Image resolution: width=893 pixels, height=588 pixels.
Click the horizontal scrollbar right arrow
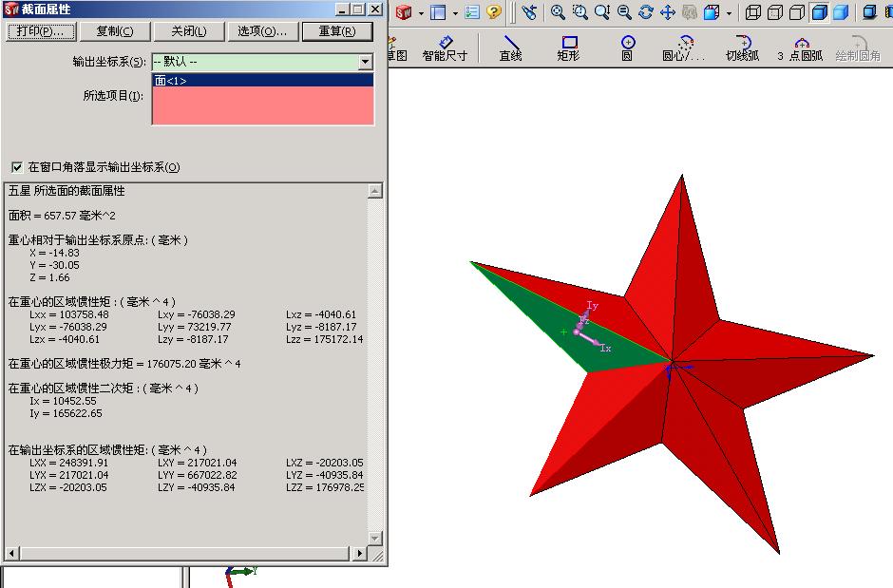click(359, 553)
